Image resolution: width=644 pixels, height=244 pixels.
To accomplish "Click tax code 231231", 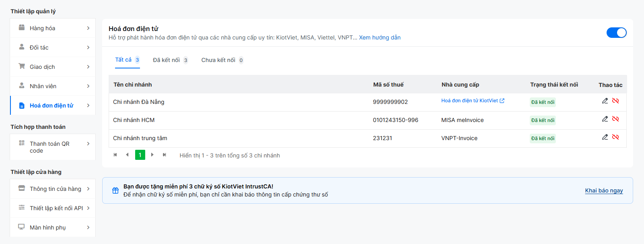I will tap(383, 138).
